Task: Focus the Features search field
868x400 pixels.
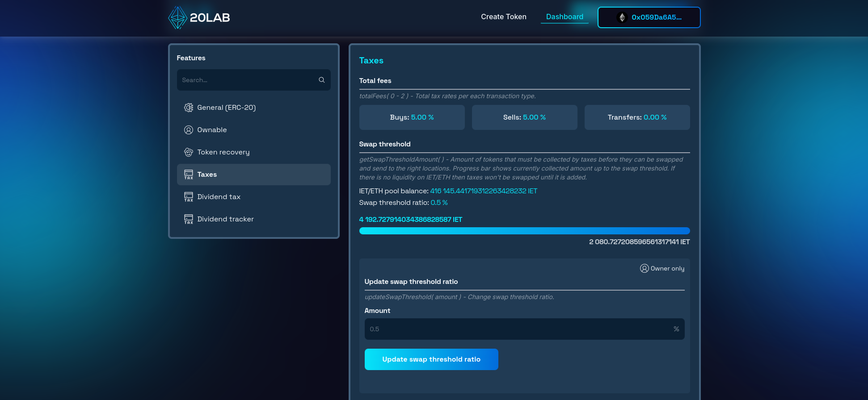Action: 254,80
